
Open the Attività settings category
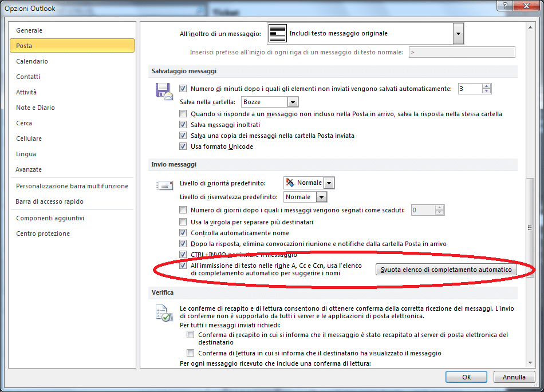(72, 92)
